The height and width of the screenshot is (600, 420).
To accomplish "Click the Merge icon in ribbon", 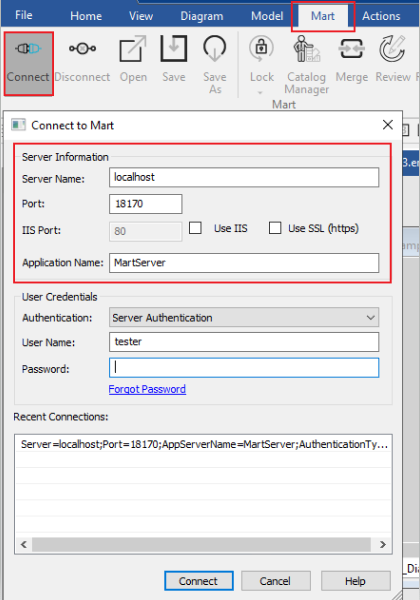I will 351,49.
